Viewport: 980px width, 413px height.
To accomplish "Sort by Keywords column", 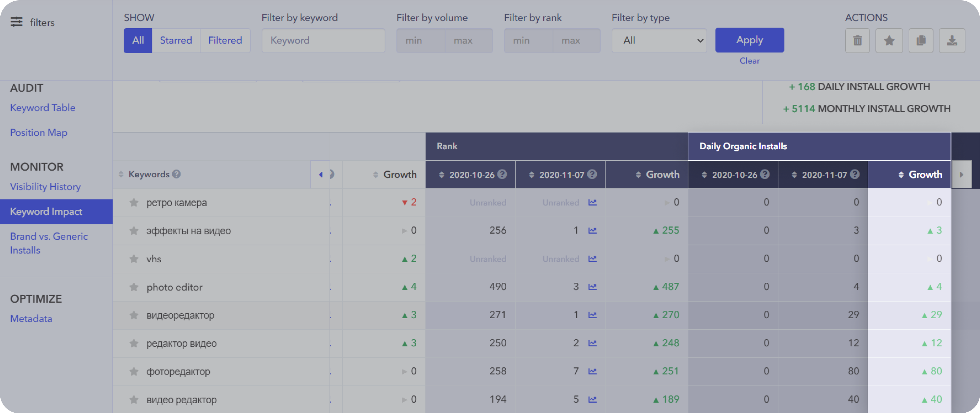I will pos(121,174).
